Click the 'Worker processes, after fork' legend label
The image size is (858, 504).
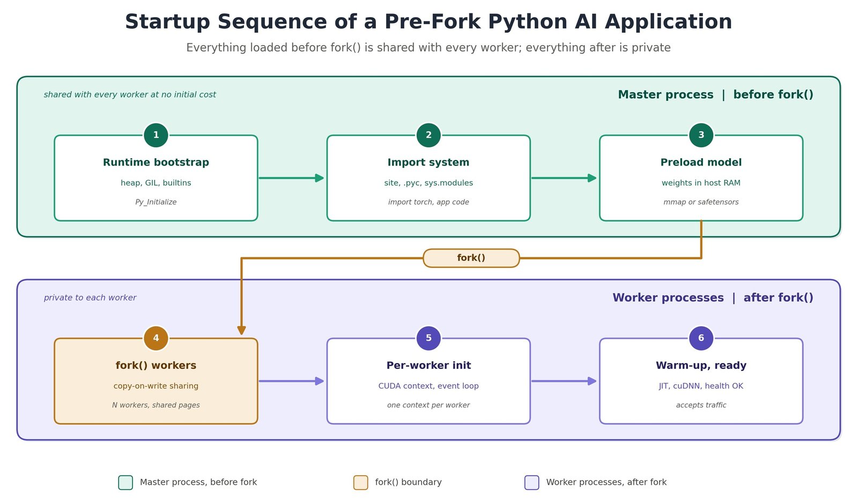click(x=606, y=483)
